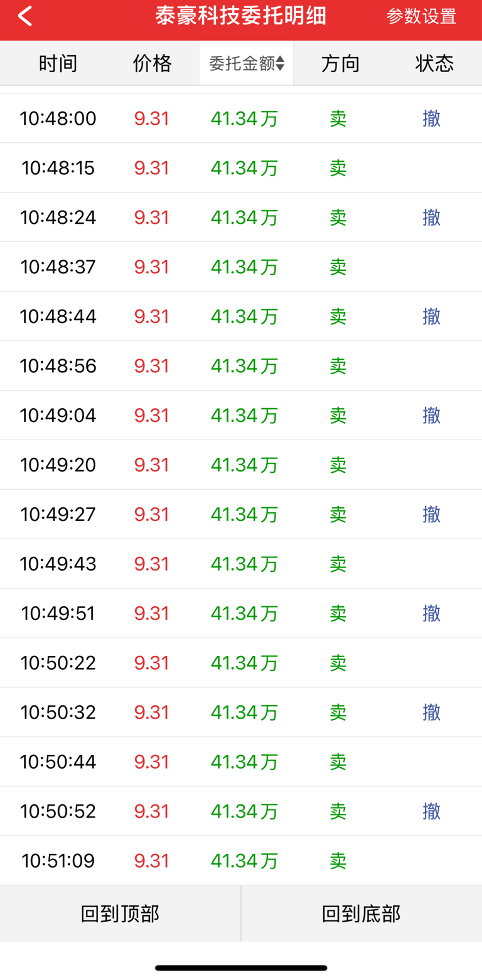Viewport: 482px width, 980px height.
Task: Sort by 委托金额 column
Action: coord(246,63)
